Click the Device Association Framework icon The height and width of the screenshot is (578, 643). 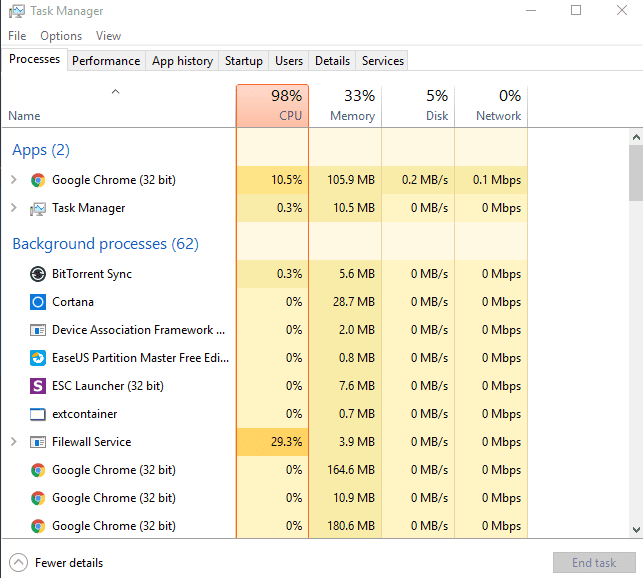(38, 330)
